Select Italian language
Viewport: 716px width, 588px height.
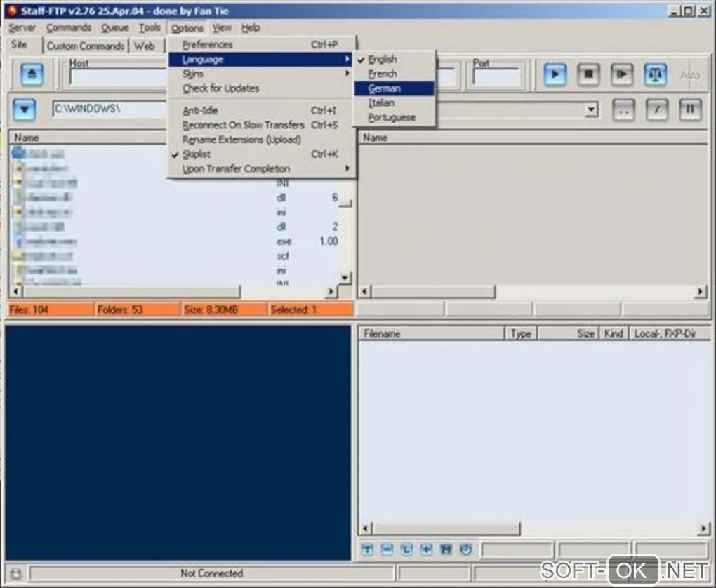(394, 103)
